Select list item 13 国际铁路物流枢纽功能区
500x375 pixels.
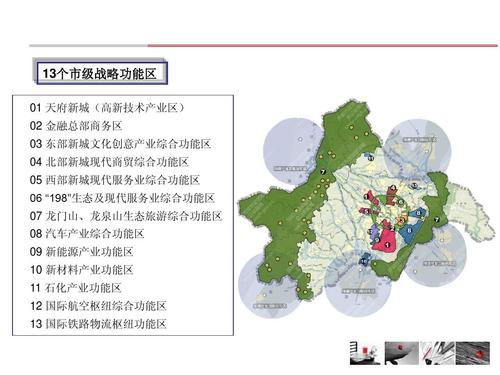coord(98,324)
